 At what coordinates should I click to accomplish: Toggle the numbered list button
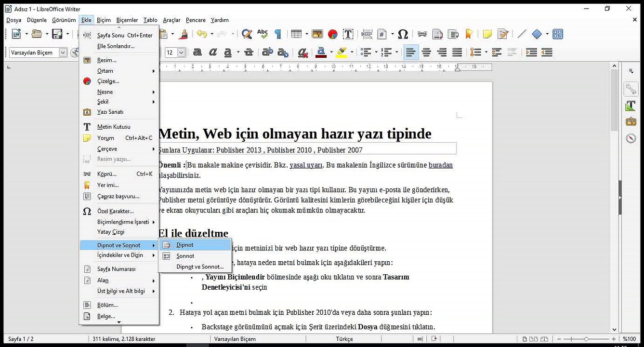coord(386,52)
